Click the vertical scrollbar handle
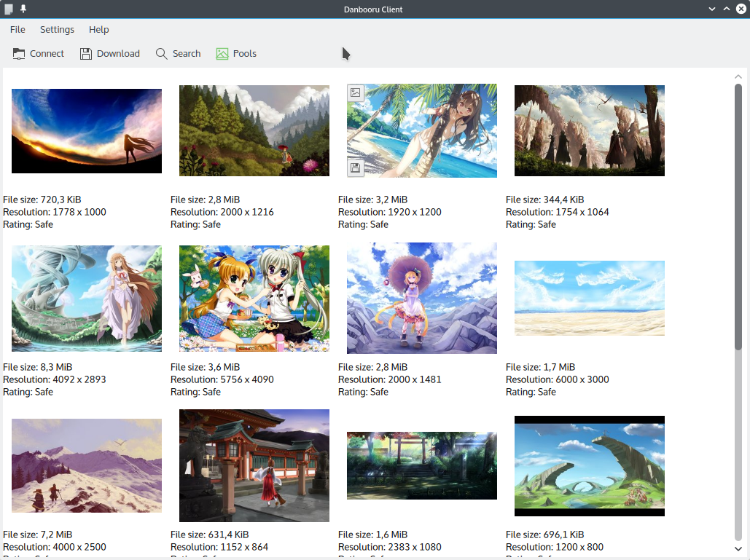This screenshot has width=750, height=560. click(x=738, y=218)
